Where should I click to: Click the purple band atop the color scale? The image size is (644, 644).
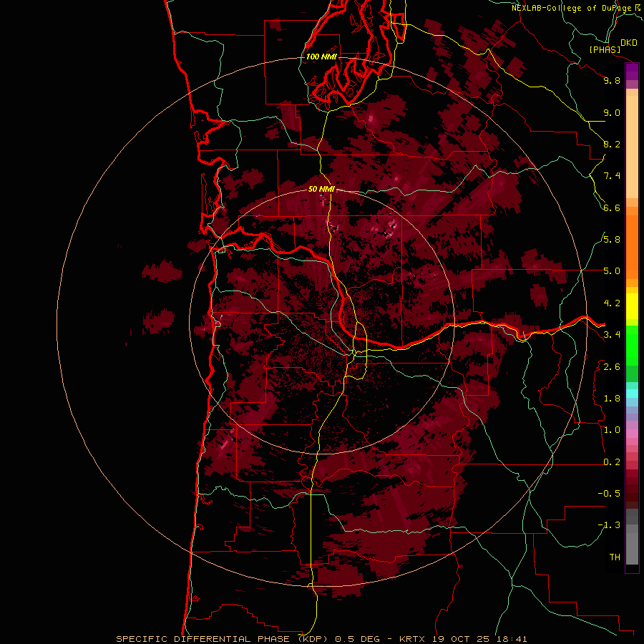[x=632, y=72]
